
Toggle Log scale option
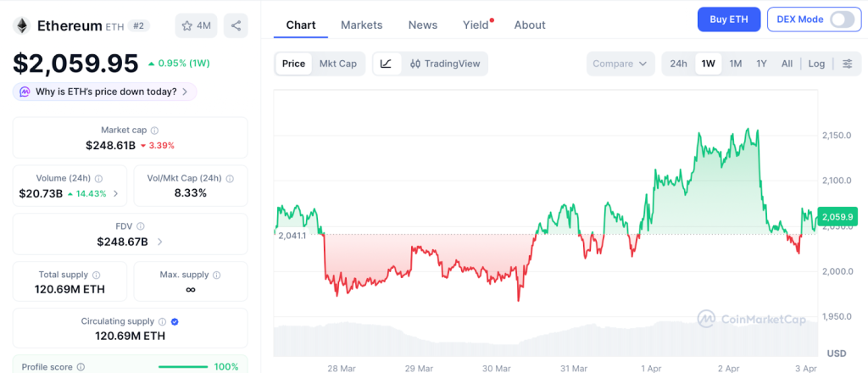816,64
